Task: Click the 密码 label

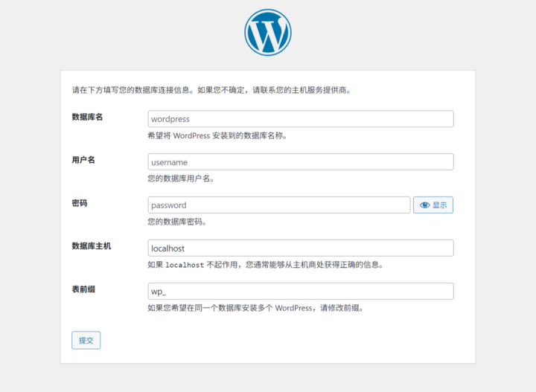Action: (x=80, y=203)
